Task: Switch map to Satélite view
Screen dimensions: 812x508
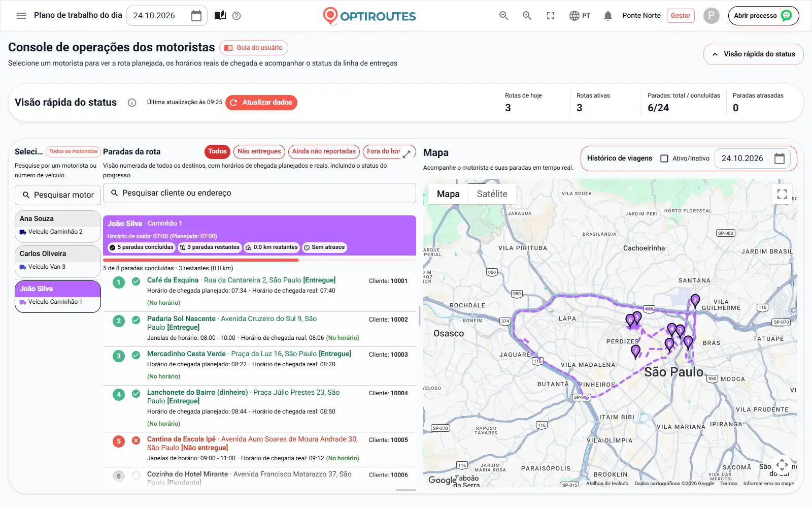Action: [492, 194]
